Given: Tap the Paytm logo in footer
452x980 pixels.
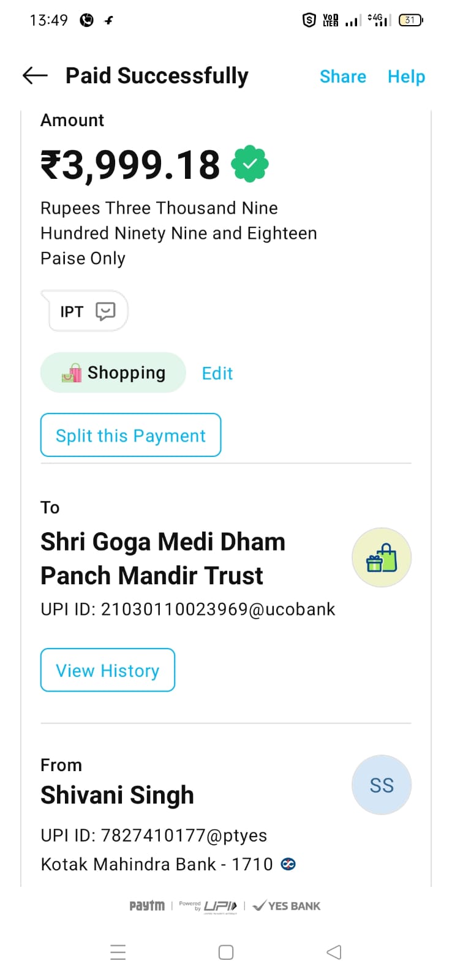Looking at the screenshot, I should point(147,906).
